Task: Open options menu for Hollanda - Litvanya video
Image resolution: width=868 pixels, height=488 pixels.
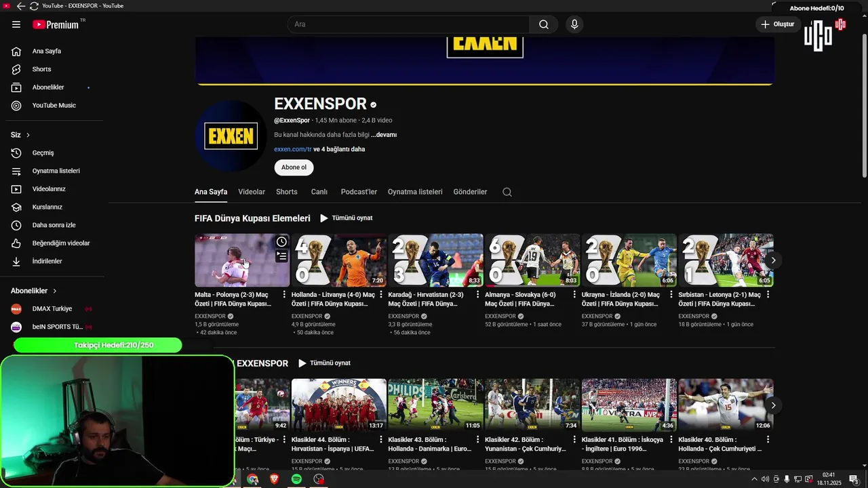Action: pyautogui.click(x=381, y=295)
